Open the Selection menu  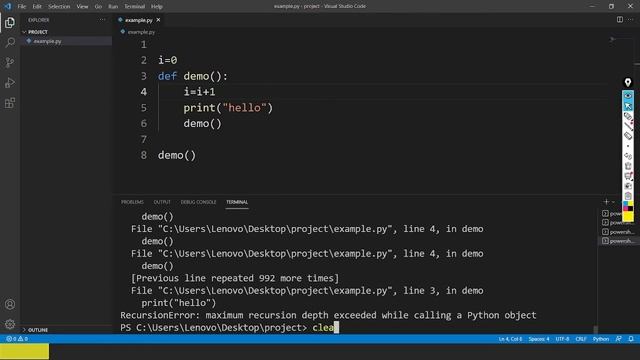point(59,7)
